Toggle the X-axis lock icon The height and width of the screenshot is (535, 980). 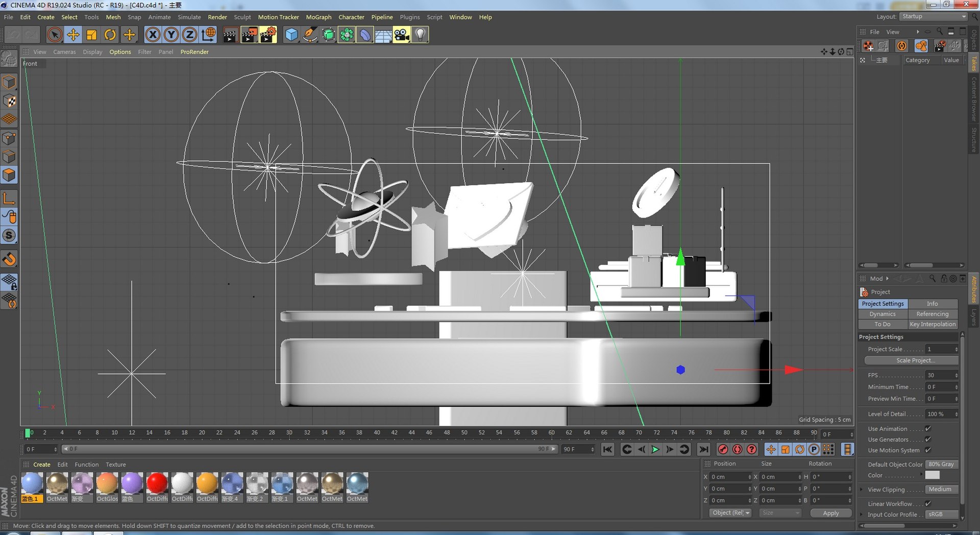152,35
